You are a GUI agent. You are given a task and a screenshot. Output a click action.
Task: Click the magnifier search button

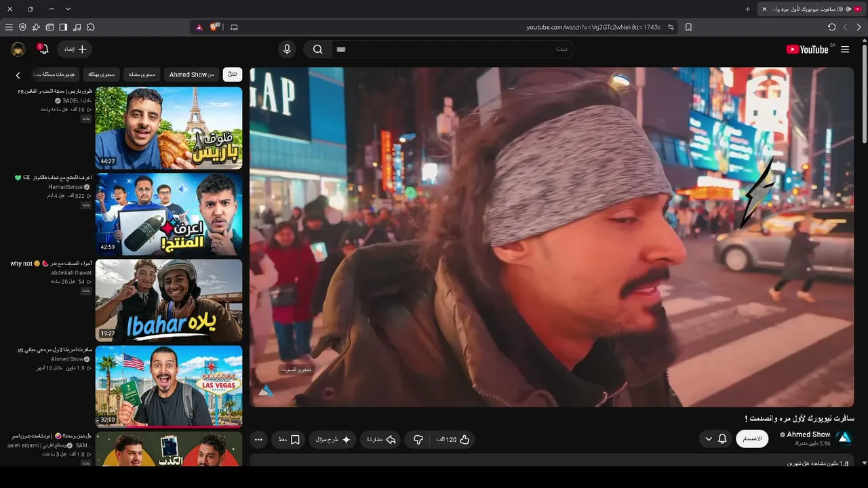click(317, 49)
